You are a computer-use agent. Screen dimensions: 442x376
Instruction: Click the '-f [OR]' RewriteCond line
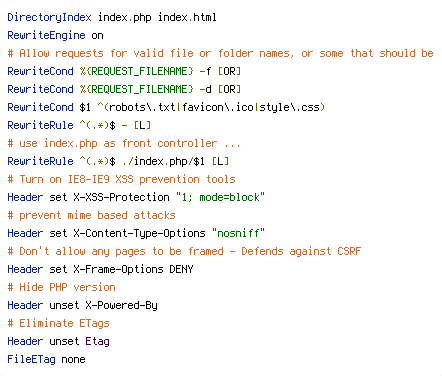pos(124,71)
